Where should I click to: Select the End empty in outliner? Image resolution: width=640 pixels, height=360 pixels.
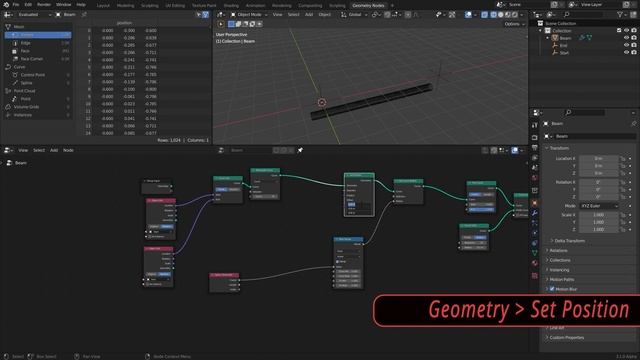pyautogui.click(x=564, y=46)
